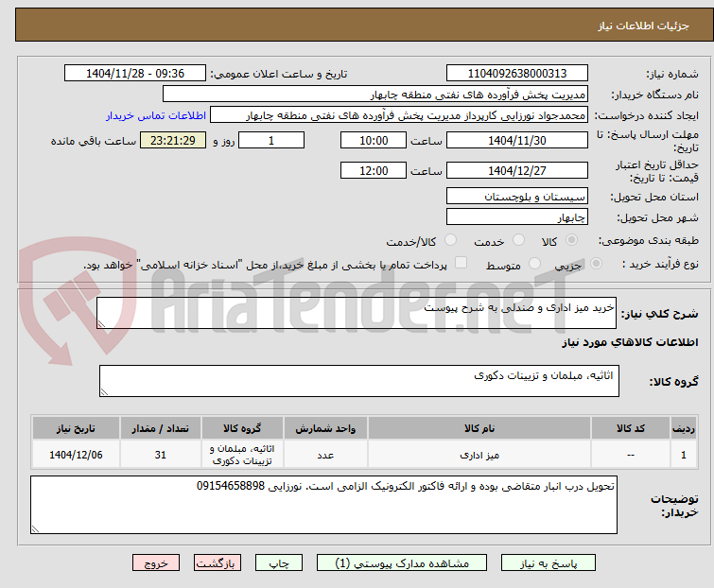Click the remaining days field showing 1

271,141
